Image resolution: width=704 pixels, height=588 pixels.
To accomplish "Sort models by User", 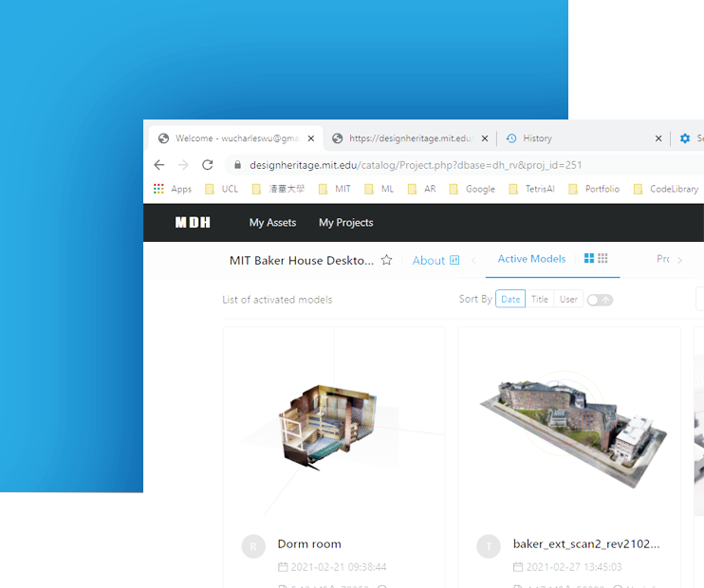I will (568, 300).
